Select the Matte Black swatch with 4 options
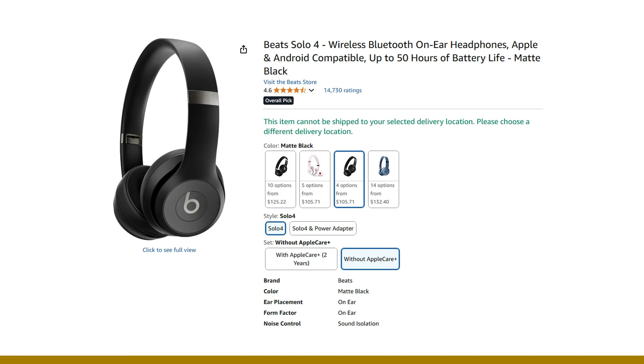This screenshot has width=644, height=364. point(349,179)
